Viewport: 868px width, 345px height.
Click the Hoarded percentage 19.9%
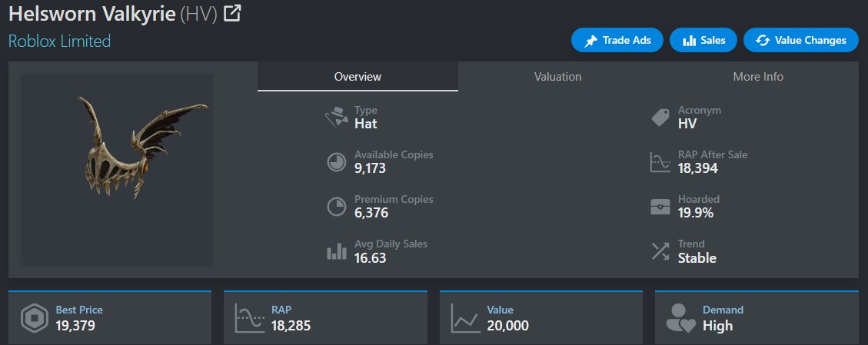[x=695, y=213]
